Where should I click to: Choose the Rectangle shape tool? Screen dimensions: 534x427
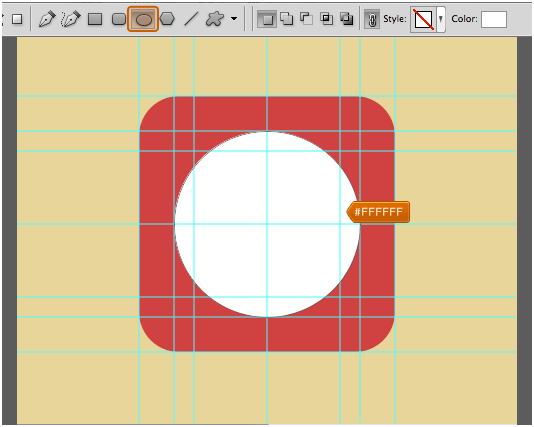[95, 19]
